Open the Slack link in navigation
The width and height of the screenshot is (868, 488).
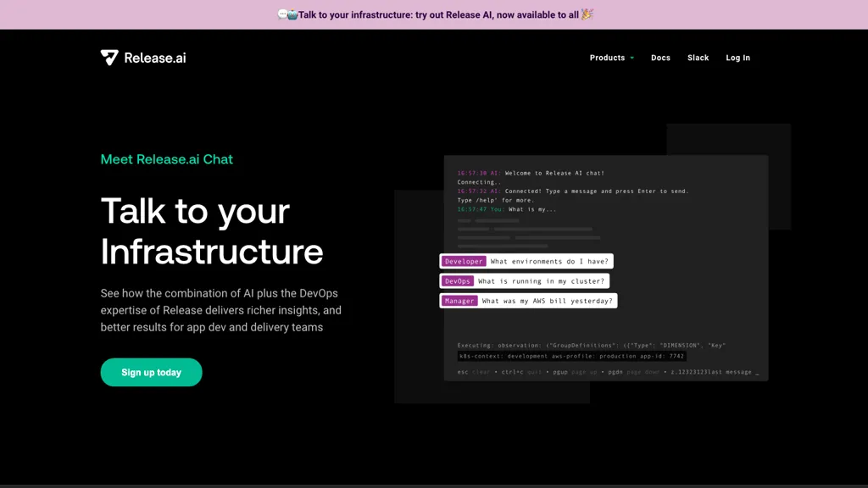[x=698, y=58]
